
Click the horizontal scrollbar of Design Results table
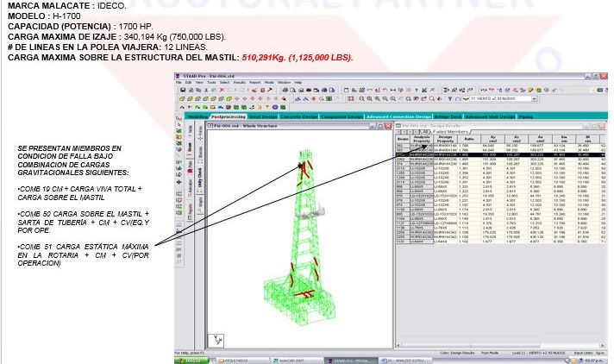coord(500,346)
